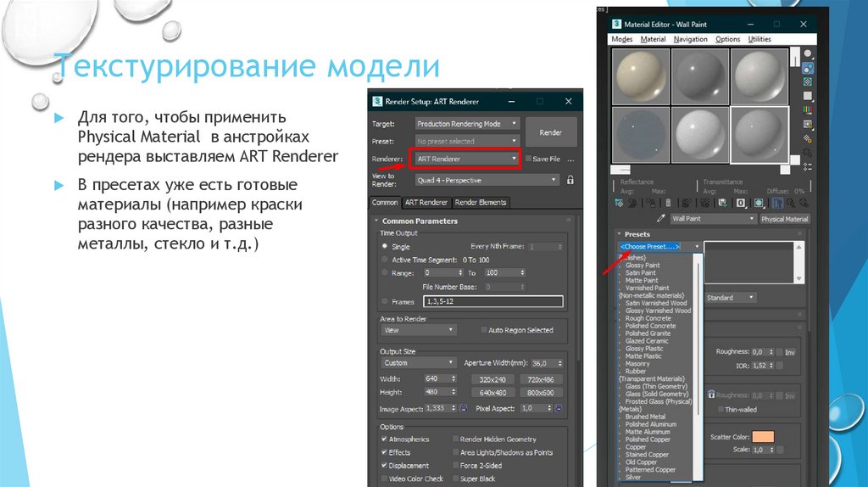Viewport: 868px width, 487px height.
Task: Select the Active Time Segment radio button
Action: [x=385, y=260]
